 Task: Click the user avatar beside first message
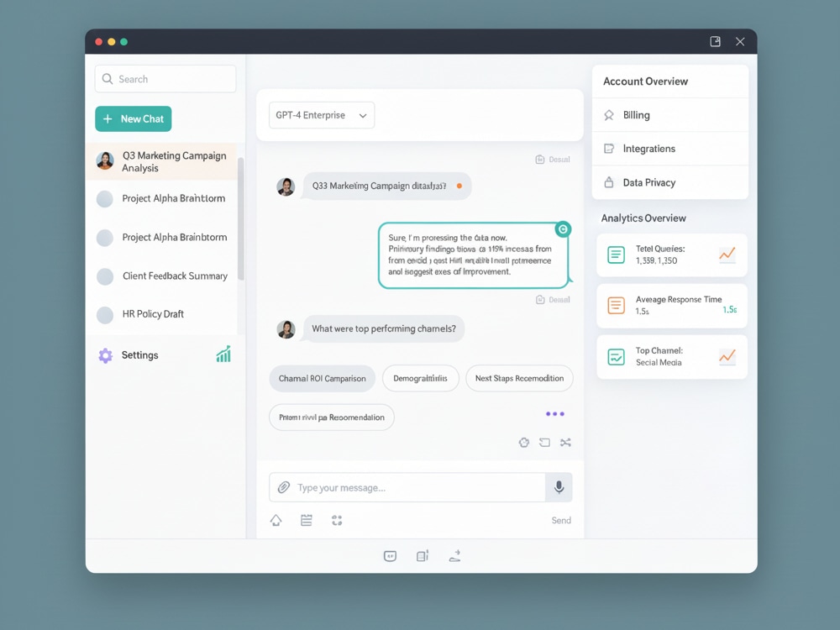[286, 186]
